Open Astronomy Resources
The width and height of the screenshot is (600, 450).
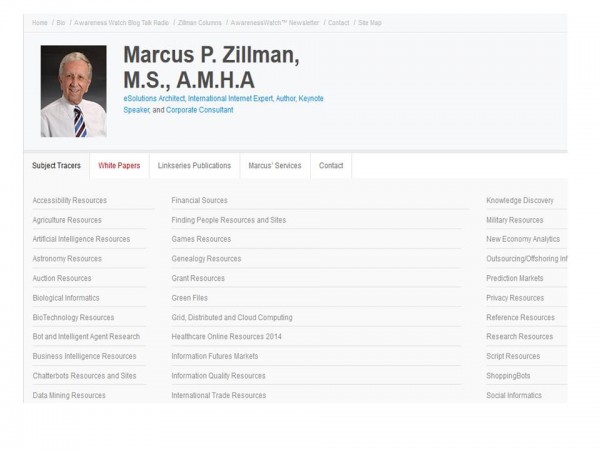click(67, 259)
